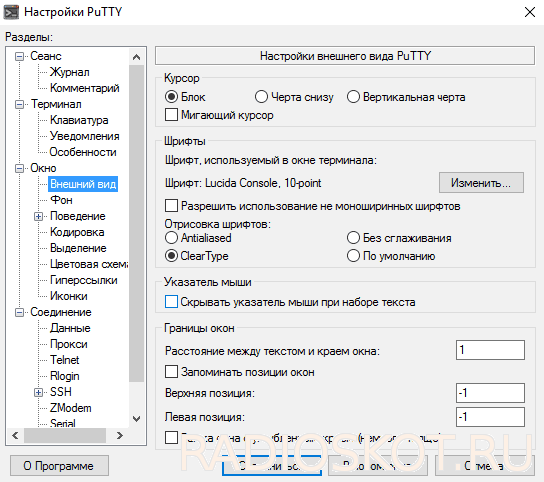Click the tree scrollbar up arrow
The image size is (544, 482).
[137, 57]
